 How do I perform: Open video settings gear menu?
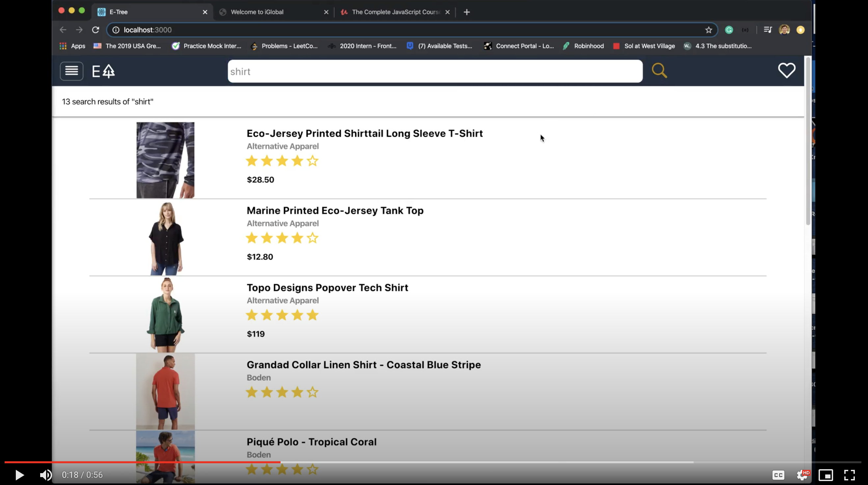802,475
